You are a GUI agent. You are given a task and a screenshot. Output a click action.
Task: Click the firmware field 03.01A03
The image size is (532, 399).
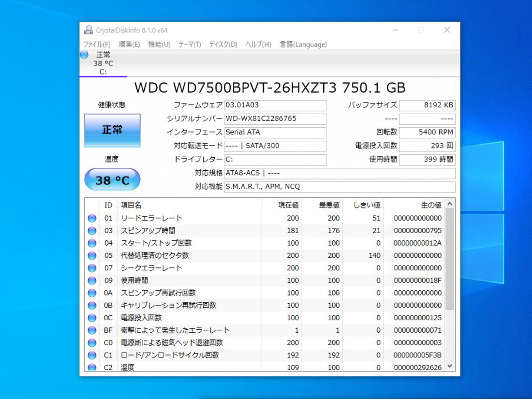[x=275, y=105]
